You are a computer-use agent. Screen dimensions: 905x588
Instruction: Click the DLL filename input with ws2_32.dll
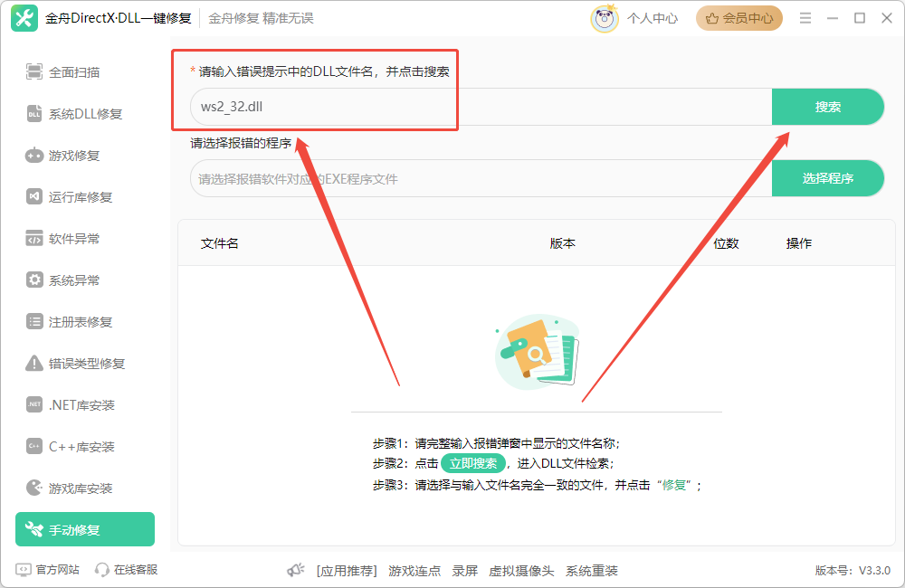481,107
